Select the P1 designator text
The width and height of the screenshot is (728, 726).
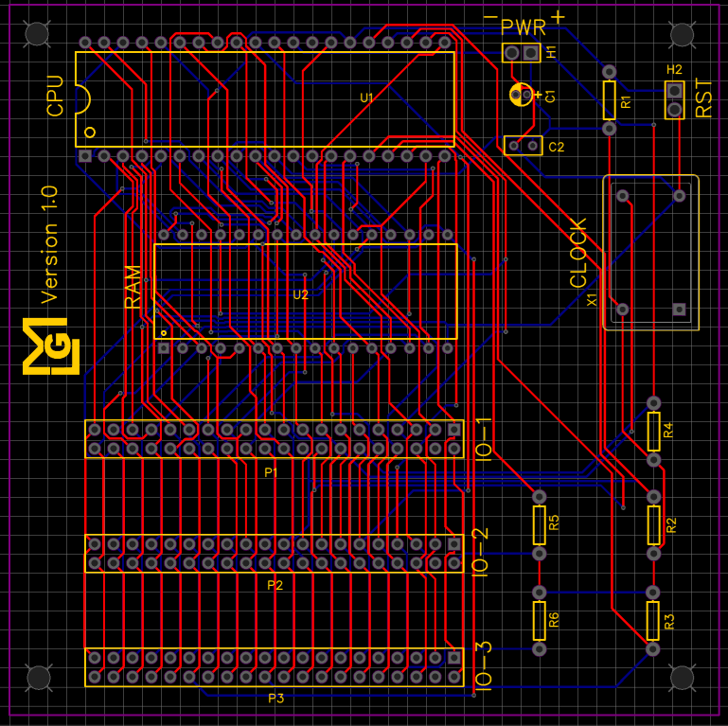pos(271,472)
